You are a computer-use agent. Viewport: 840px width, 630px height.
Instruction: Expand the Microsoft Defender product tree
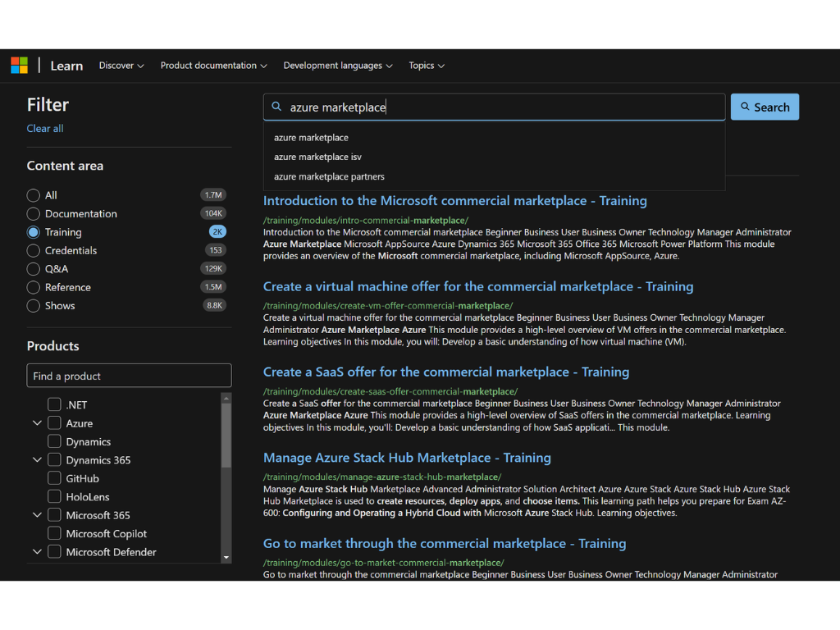(37, 552)
